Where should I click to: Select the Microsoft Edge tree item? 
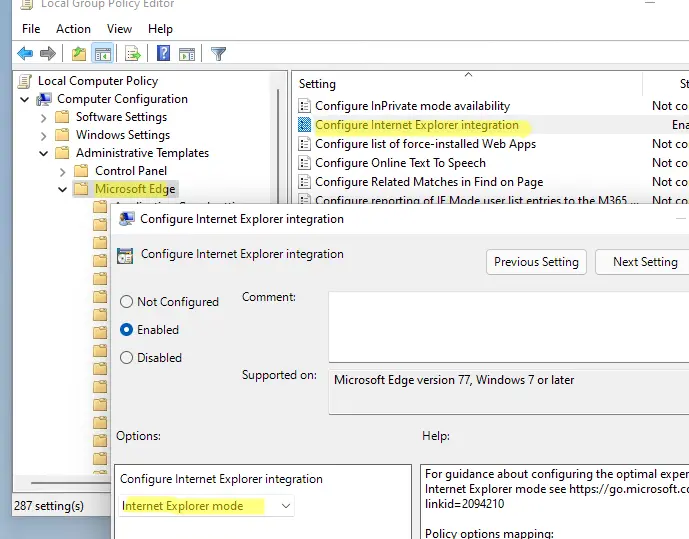[x=135, y=189]
